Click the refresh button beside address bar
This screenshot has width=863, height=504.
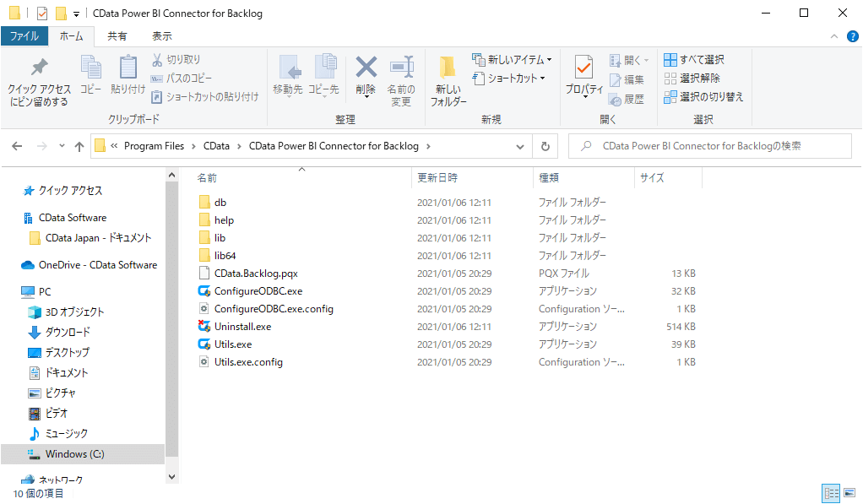point(545,146)
